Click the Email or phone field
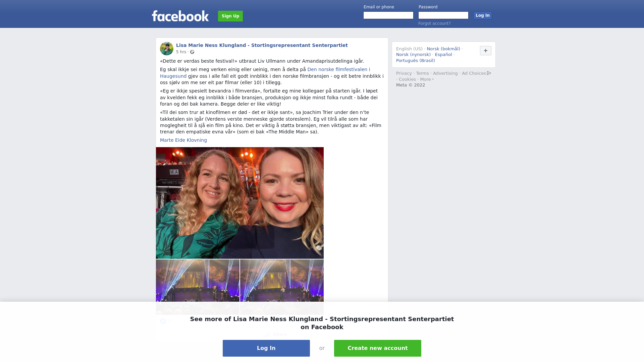The image size is (644, 362). [388, 15]
